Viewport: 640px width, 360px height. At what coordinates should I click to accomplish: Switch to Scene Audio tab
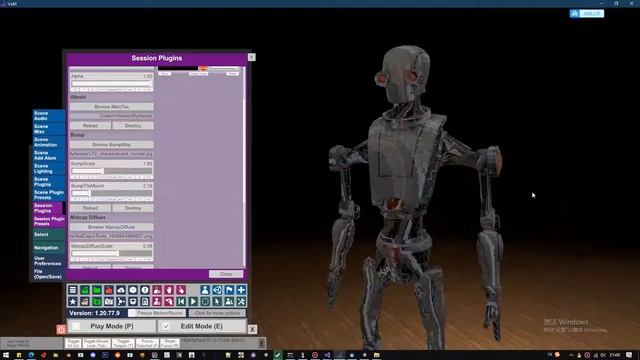pos(49,116)
